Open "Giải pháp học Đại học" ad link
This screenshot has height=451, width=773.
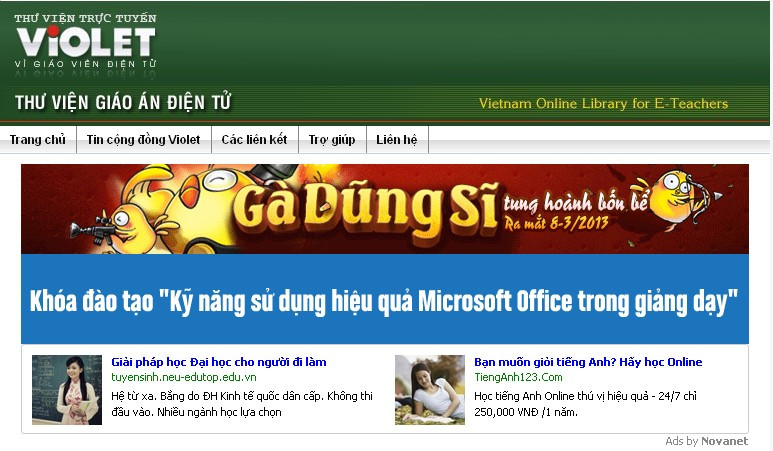pyautogui.click(x=218, y=362)
